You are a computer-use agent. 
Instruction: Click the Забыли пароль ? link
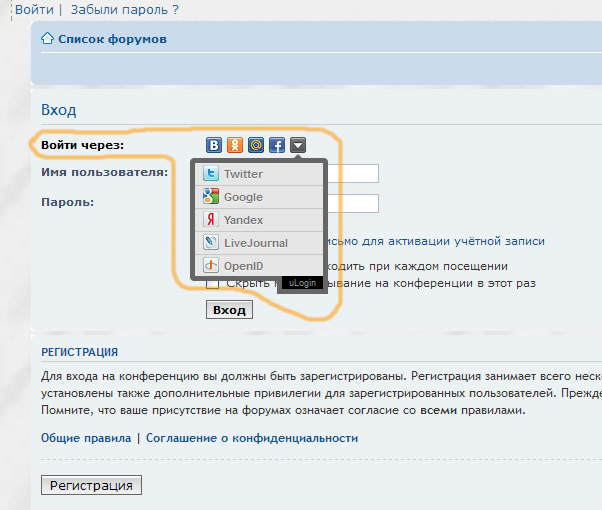pos(125,9)
